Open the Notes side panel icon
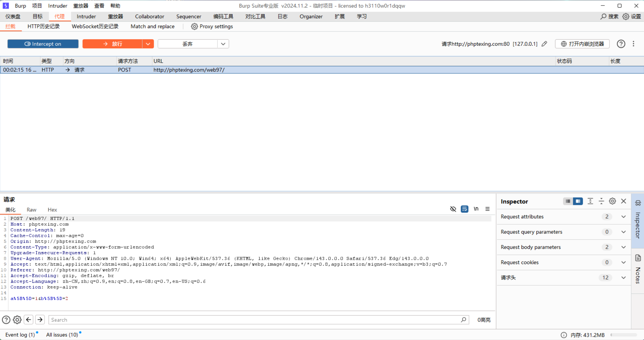The image size is (644, 340). point(638,258)
